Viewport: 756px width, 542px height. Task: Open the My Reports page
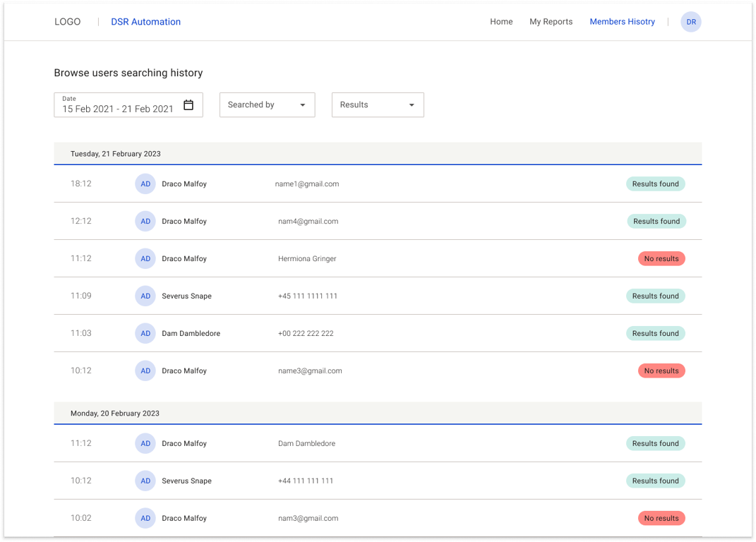(551, 22)
